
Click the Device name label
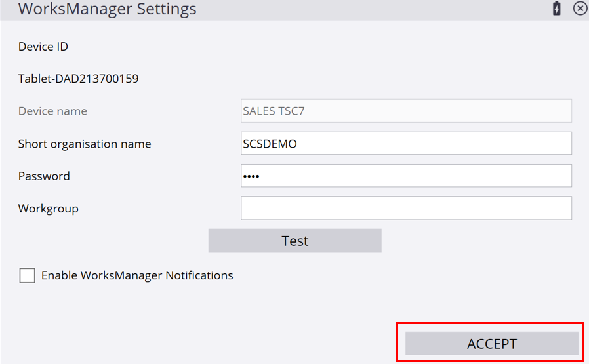click(x=52, y=111)
